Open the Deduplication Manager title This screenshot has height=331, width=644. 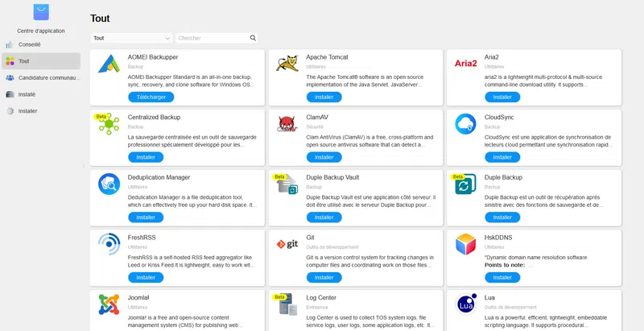coord(159,177)
